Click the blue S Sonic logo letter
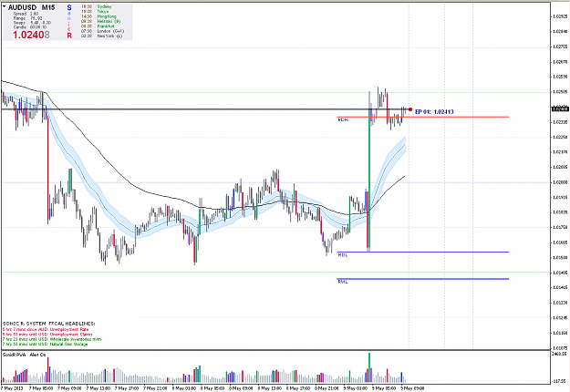570x392 pixels. [69, 7]
